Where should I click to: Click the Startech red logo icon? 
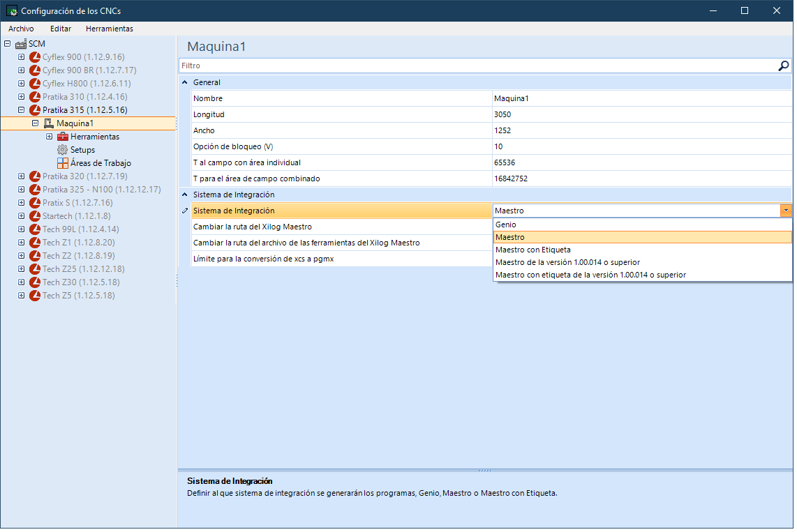pos(35,216)
